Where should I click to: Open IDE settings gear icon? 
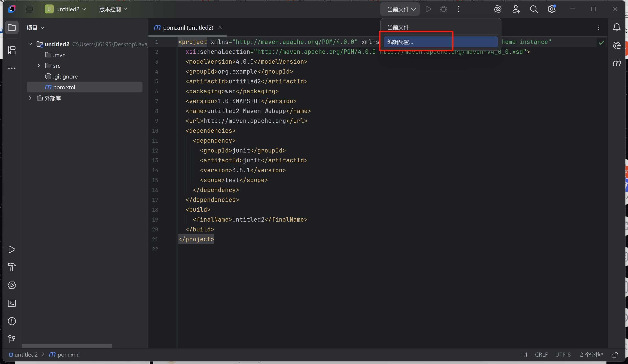tap(552, 9)
